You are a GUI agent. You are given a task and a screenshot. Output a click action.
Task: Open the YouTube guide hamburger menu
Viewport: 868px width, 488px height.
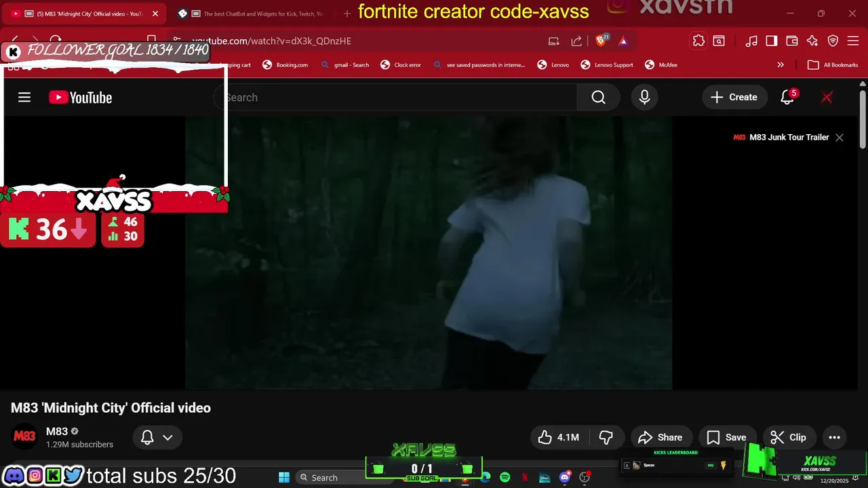coord(24,98)
